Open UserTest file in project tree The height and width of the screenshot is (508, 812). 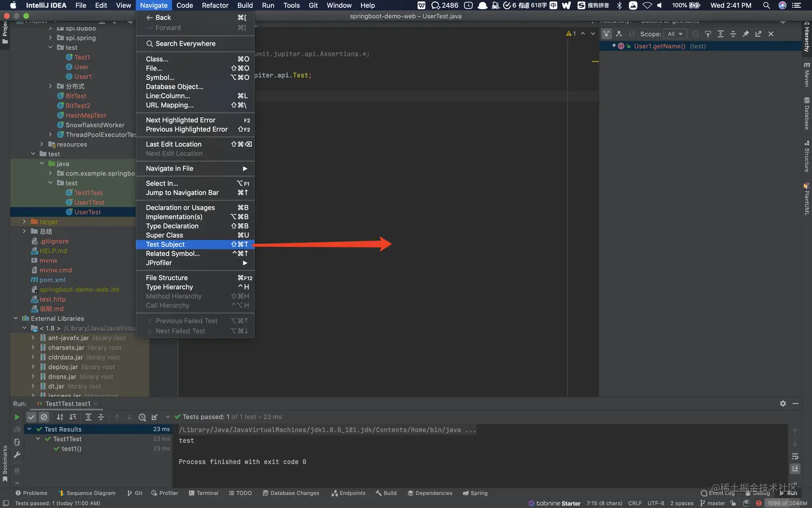(x=88, y=212)
